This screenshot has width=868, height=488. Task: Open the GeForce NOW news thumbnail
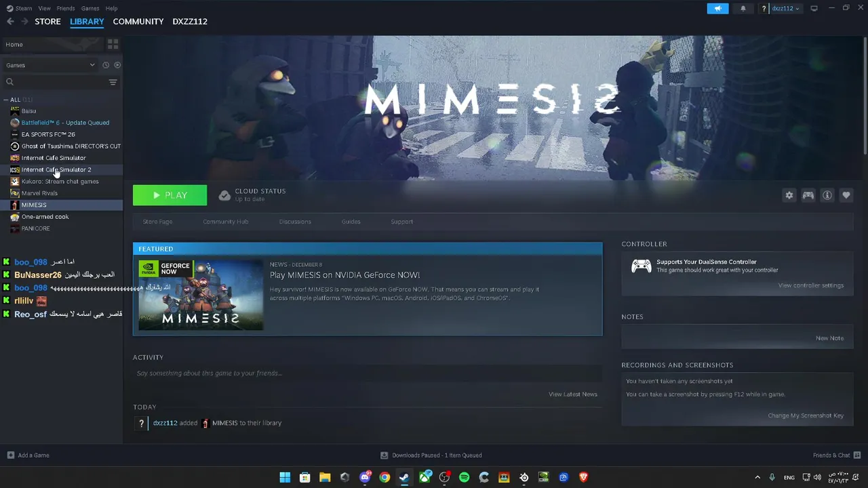[x=201, y=295]
